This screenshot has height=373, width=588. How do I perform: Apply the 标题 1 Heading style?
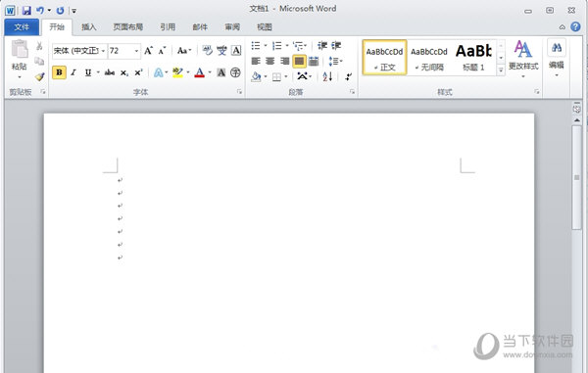[473, 58]
